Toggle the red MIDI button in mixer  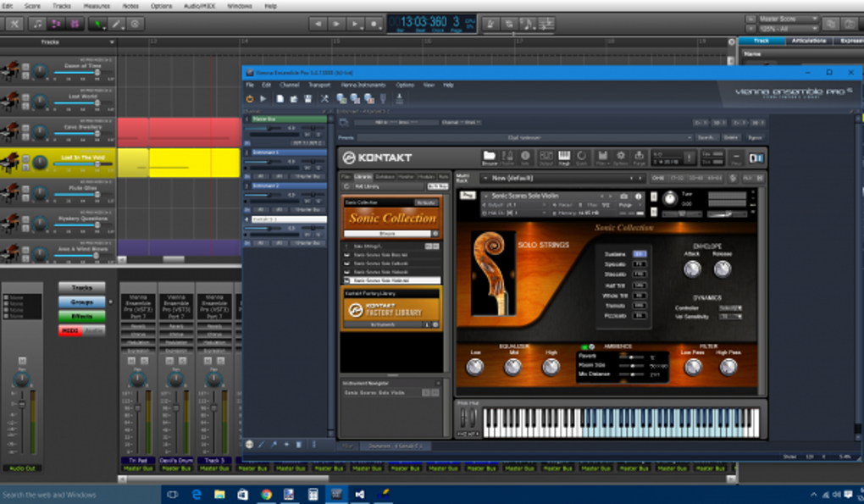coord(70,330)
